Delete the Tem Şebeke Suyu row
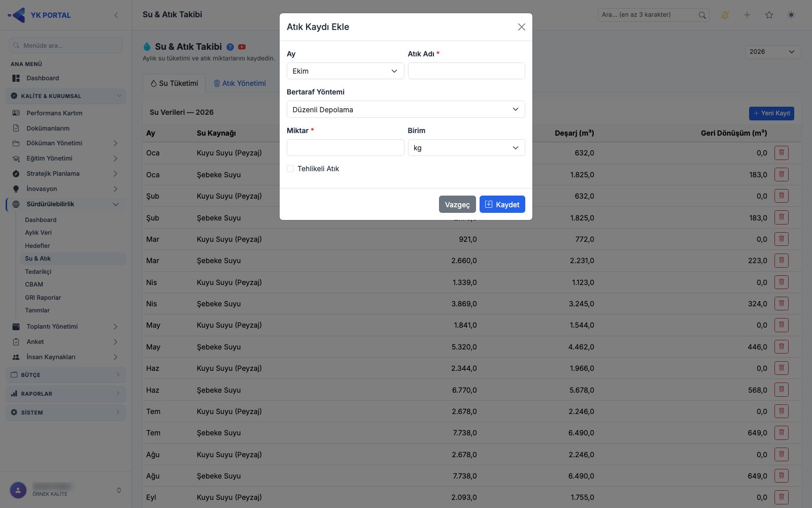The width and height of the screenshot is (812, 508). [782, 433]
